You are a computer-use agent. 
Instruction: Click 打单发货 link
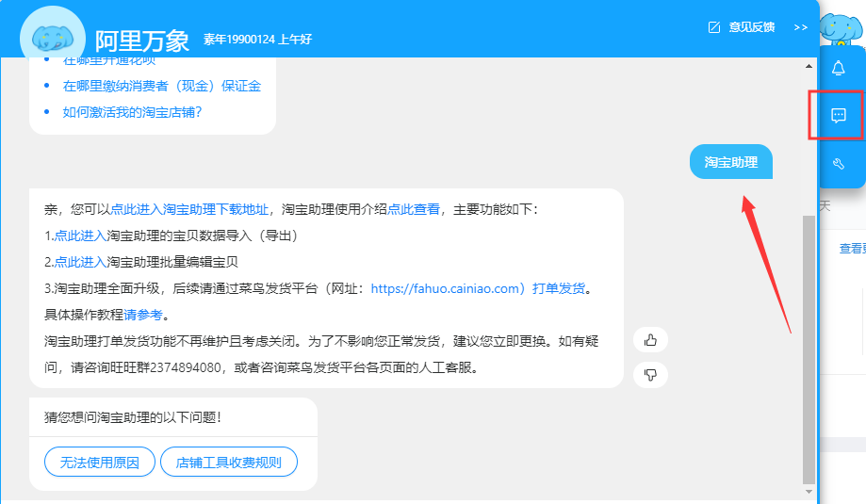pos(559,288)
